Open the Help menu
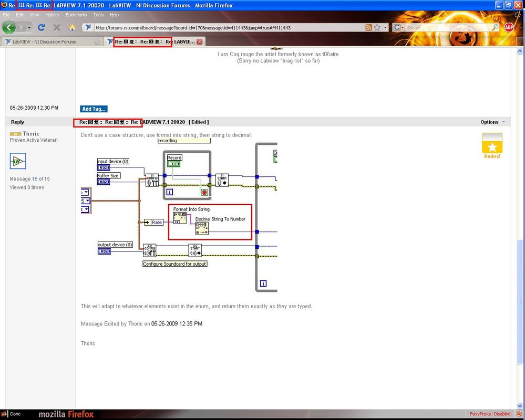525x420 pixels. pyautogui.click(x=115, y=15)
